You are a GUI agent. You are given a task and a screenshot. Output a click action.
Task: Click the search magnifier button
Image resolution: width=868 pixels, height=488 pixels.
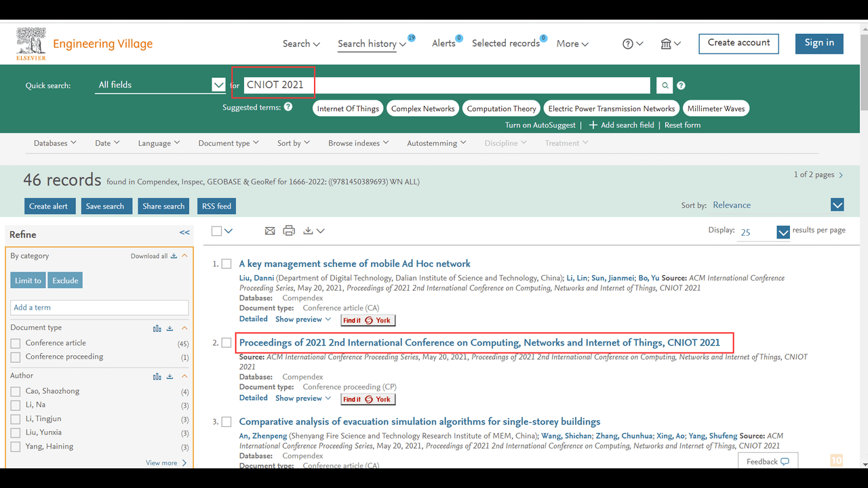pyautogui.click(x=665, y=85)
